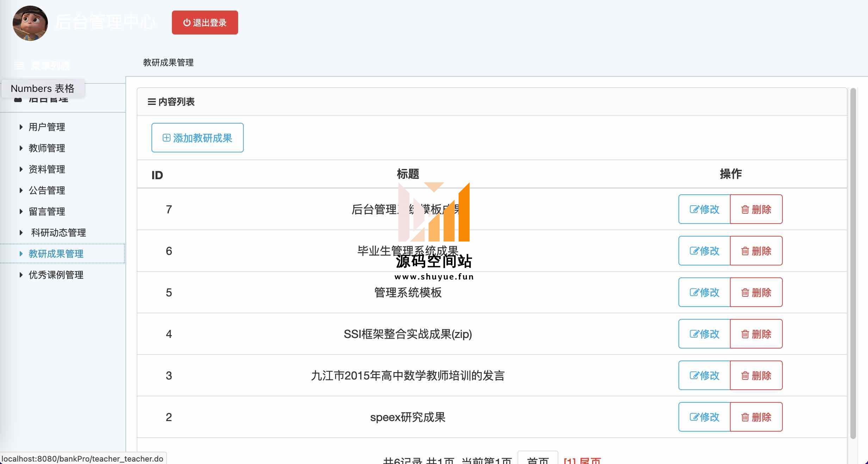Select 教研成果管理 menu item
The height and width of the screenshot is (464, 868).
click(x=56, y=254)
